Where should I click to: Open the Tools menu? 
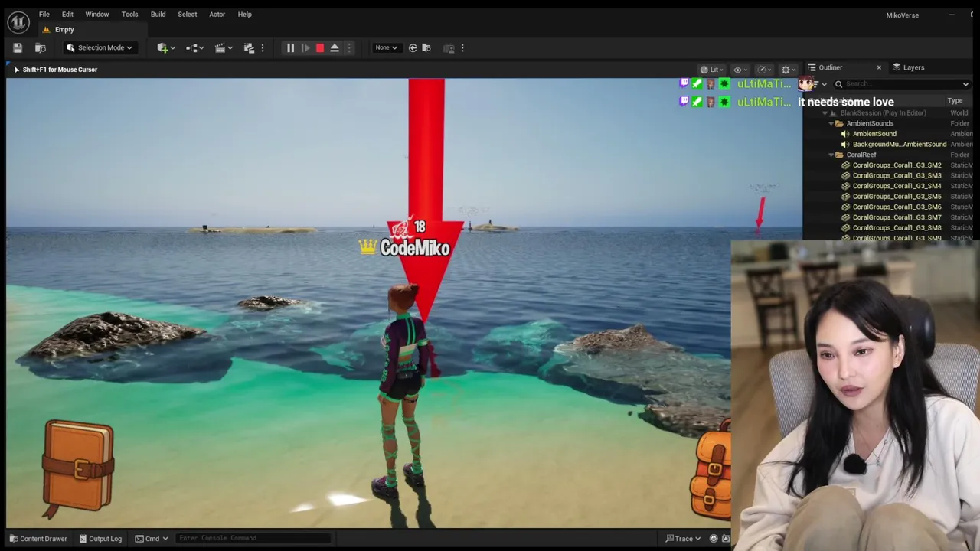pyautogui.click(x=129, y=15)
